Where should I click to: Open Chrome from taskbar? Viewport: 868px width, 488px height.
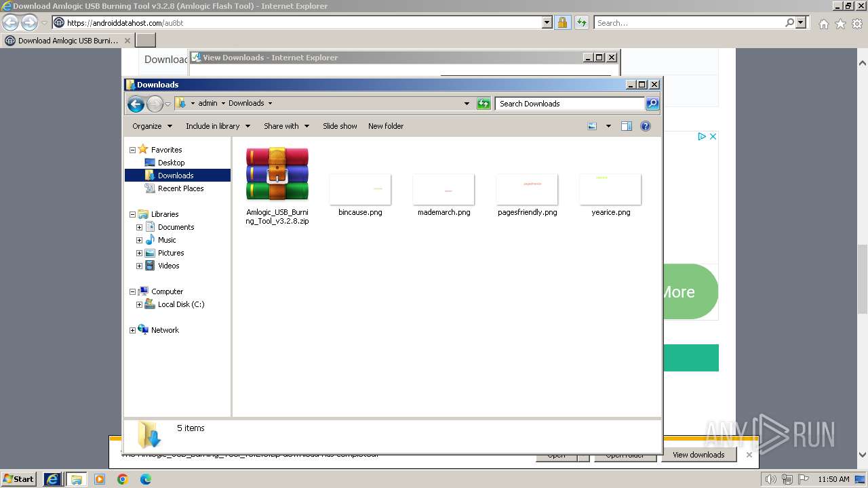[122, 479]
